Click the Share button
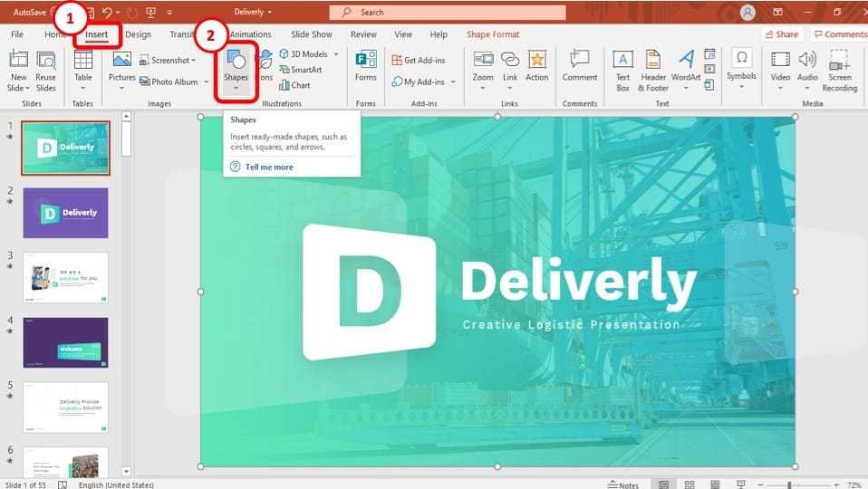 click(x=781, y=34)
